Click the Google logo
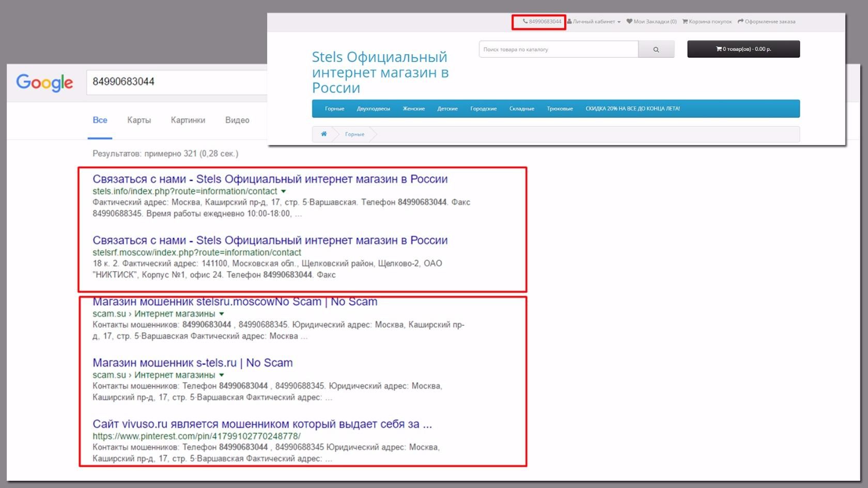 click(44, 83)
